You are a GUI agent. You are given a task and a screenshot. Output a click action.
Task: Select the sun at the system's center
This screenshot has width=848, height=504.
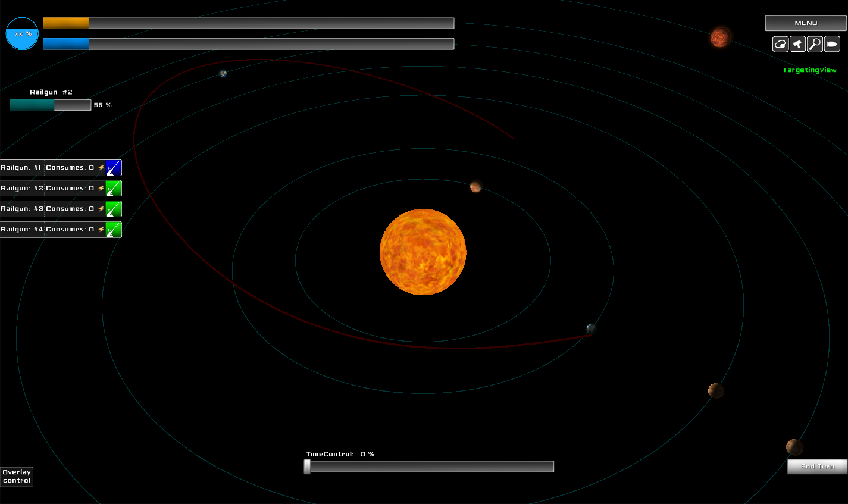[x=423, y=252]
